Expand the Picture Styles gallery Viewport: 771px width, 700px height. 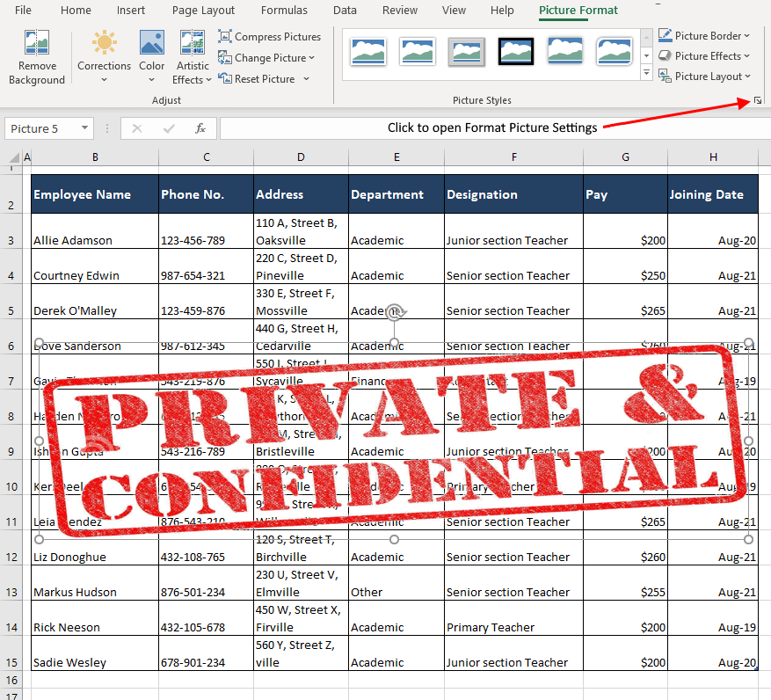(646, 73)
